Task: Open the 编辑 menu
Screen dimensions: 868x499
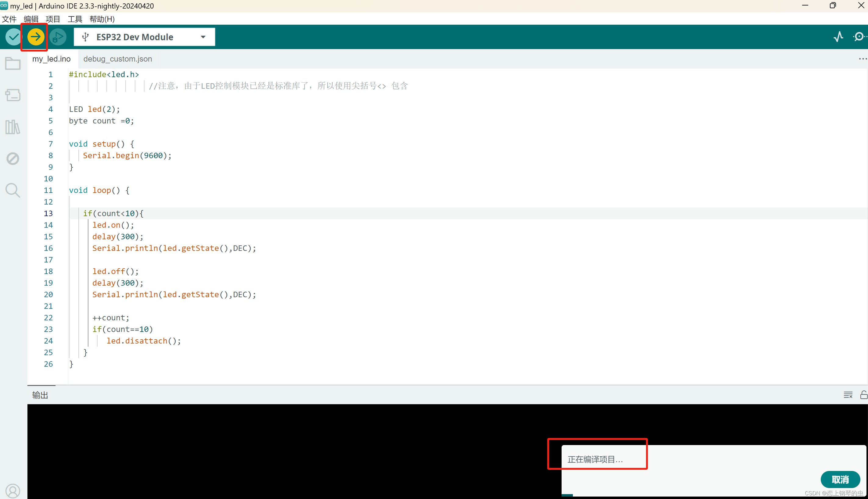Action: [31, 19]
